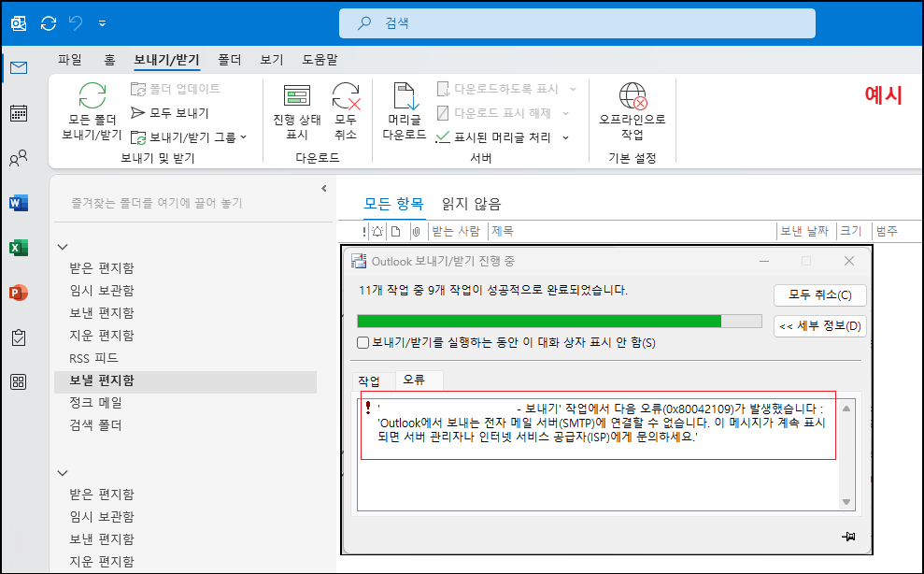Switch to the 폴더 ribbon tab

pos(230,60)
